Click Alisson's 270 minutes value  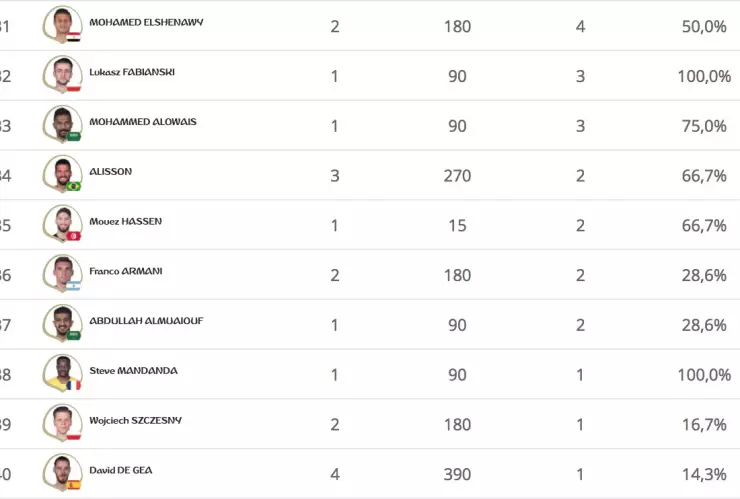(x=457, y=175)
